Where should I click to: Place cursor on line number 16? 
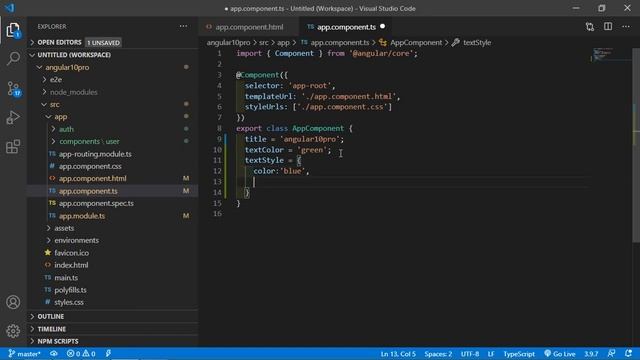point(218,213)
